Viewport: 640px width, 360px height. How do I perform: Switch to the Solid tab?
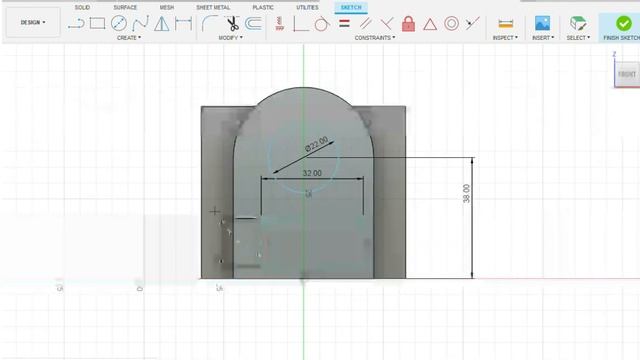click(82, 7)
